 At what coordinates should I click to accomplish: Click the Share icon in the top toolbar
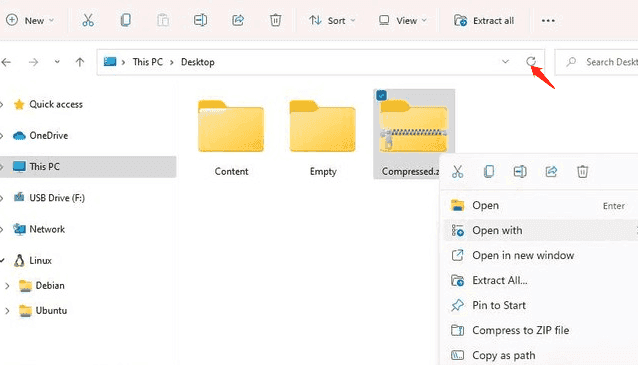238,20
